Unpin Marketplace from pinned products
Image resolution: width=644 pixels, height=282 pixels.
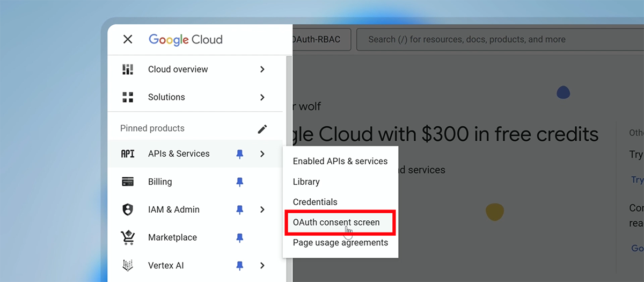[x=240, y=237]
